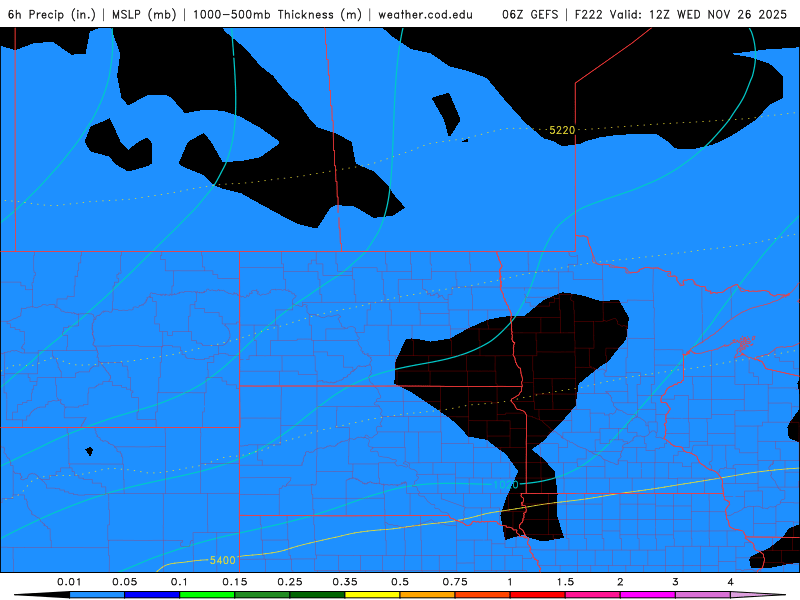Image resolution: width=800 pixels, height=600 pixels.
Task: Click the '2' legend value
Action: [620, 582]
